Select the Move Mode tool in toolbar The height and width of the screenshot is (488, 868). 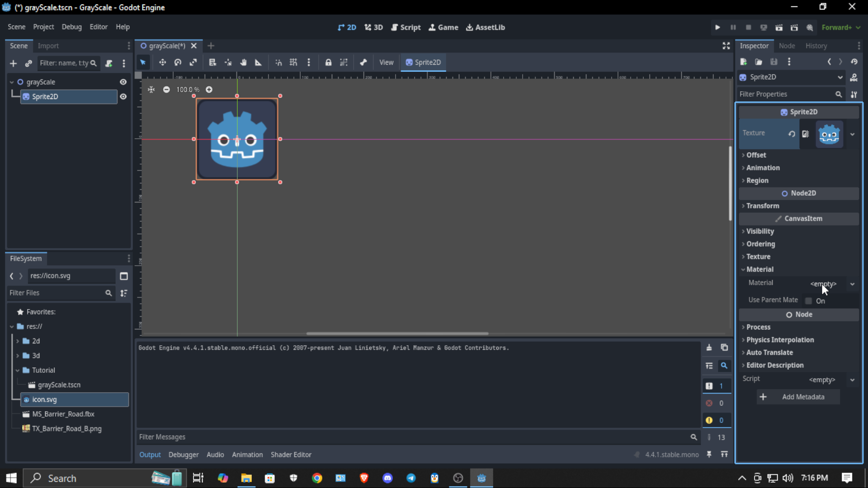click(162, 62)
